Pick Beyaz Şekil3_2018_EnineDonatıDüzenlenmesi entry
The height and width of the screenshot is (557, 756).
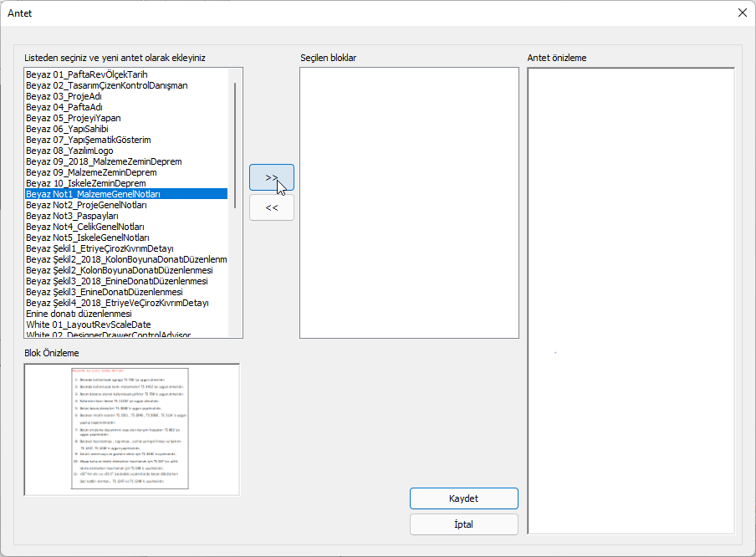125,281
